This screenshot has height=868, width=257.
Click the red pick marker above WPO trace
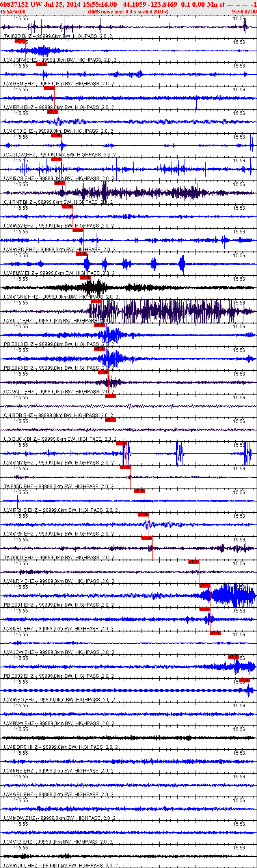pyautogui.click(x=245, y=680)
